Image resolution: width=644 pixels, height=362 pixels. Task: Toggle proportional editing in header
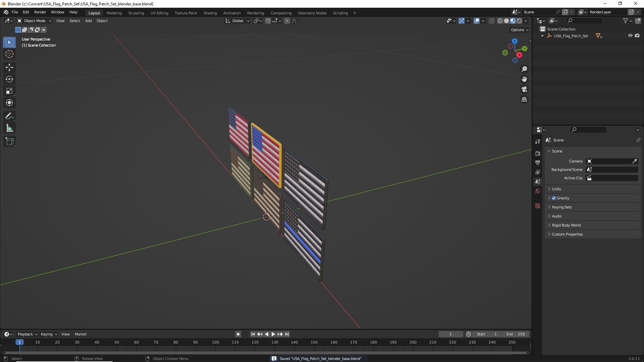(287, 21)
